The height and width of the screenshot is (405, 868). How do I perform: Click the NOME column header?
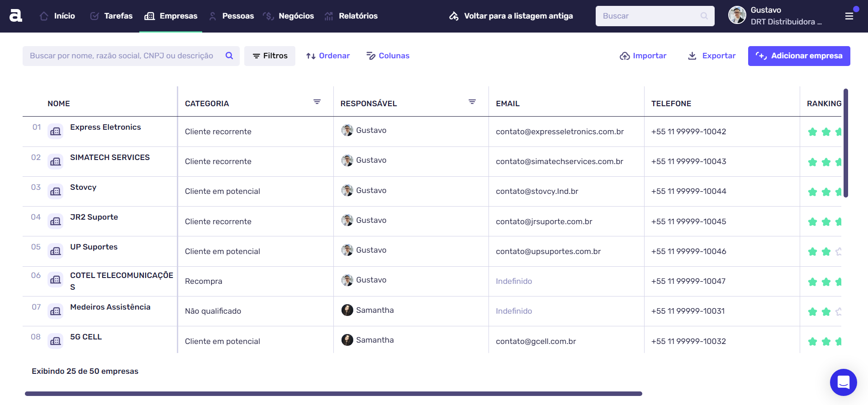[x=59, y=104]
